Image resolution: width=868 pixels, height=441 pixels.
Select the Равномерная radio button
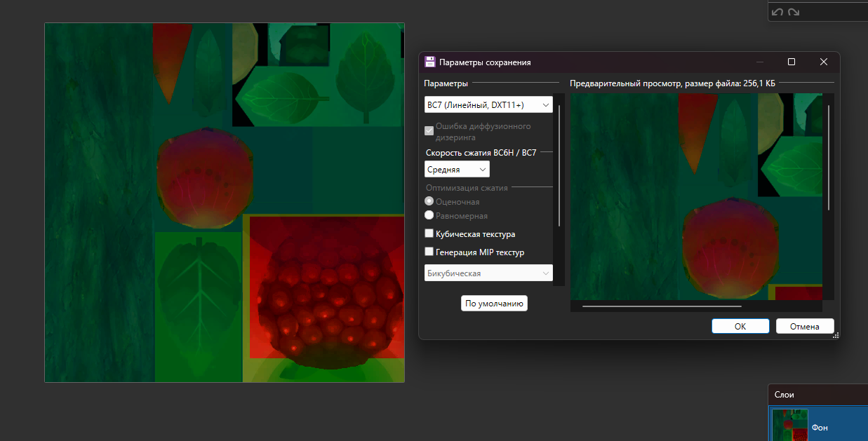(429, 215)
